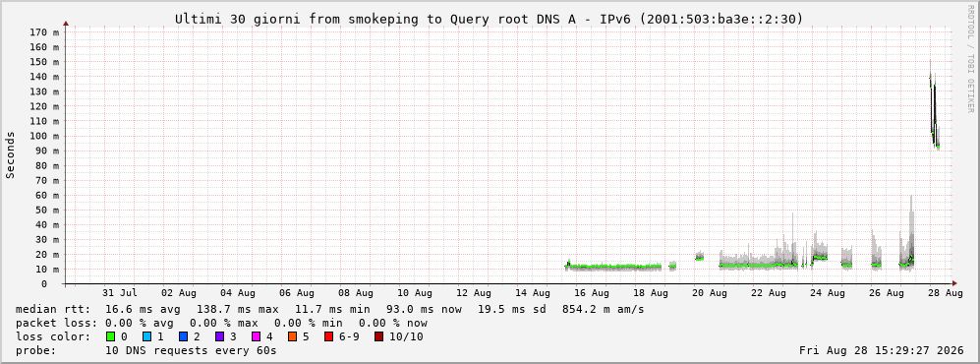The height and width of the screenshot is (364, 980).
Task: Click the orange 5 loss color swatch
Action: (291, 336)
